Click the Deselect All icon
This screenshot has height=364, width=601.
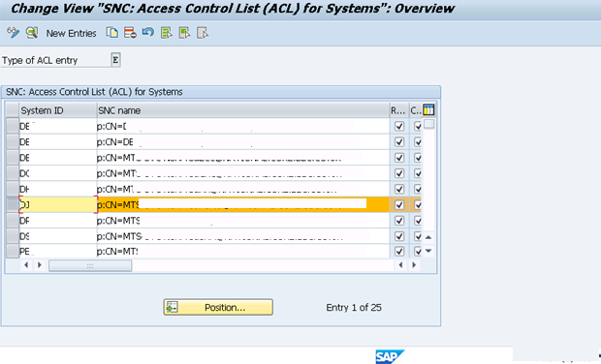(x=203, y=33)
